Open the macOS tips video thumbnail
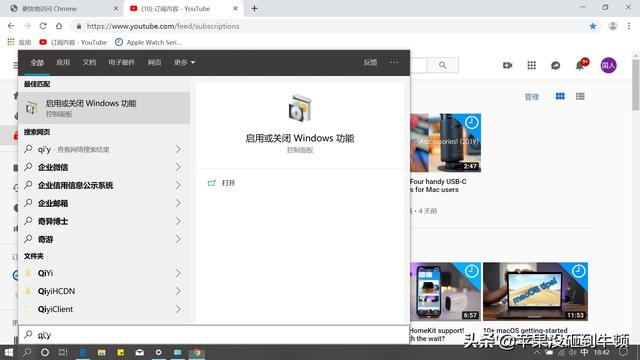The image size is (640, 360). [536, 291]
